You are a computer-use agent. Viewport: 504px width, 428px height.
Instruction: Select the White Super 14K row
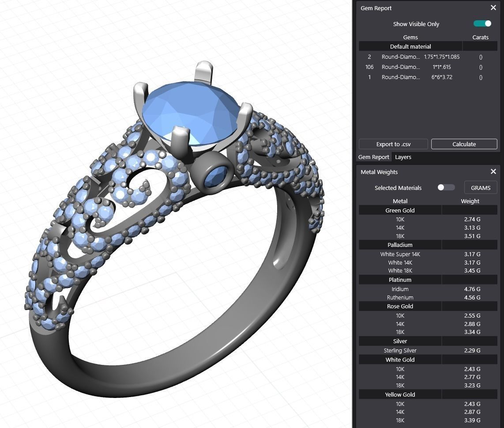[428, 254]
